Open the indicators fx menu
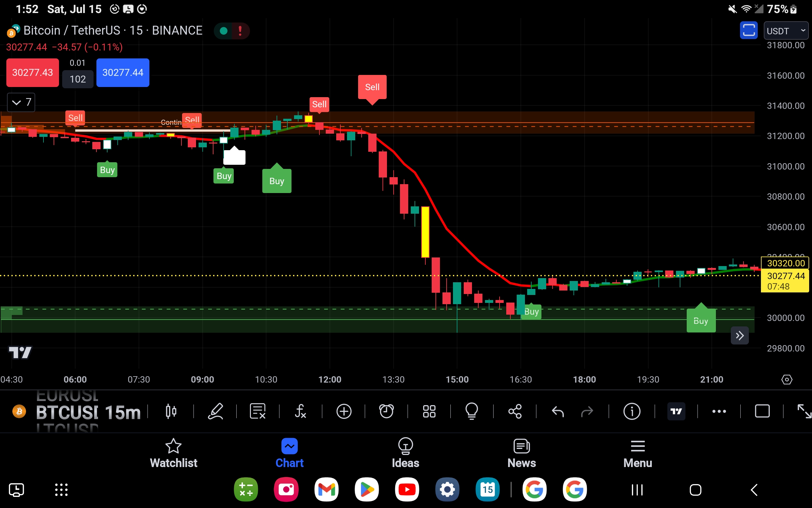Screen dimensions: 812x508 coord(300,411)
